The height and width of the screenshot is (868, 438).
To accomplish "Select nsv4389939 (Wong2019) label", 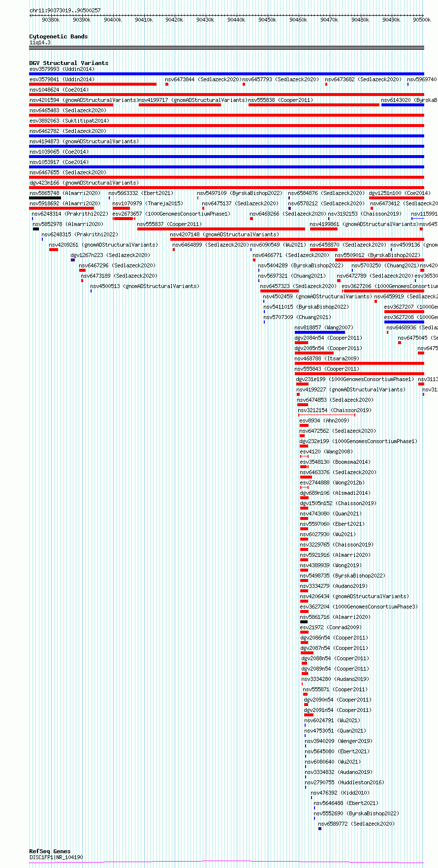I will coord(331,565).
